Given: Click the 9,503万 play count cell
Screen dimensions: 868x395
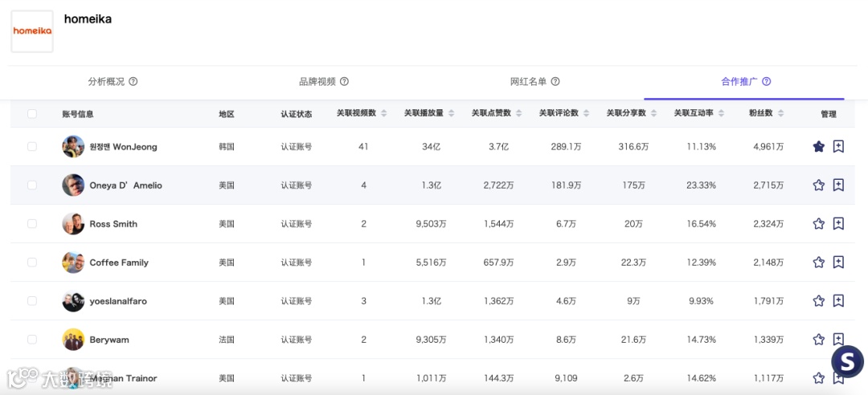Looking at the screenshot, I should 432,224.
